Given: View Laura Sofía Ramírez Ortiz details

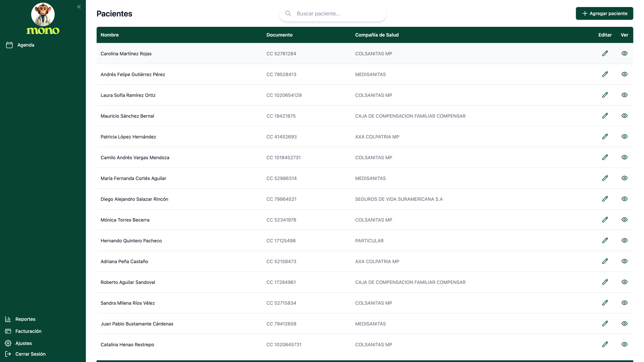Looking at the screenshot, I should (x=624, y=95).
